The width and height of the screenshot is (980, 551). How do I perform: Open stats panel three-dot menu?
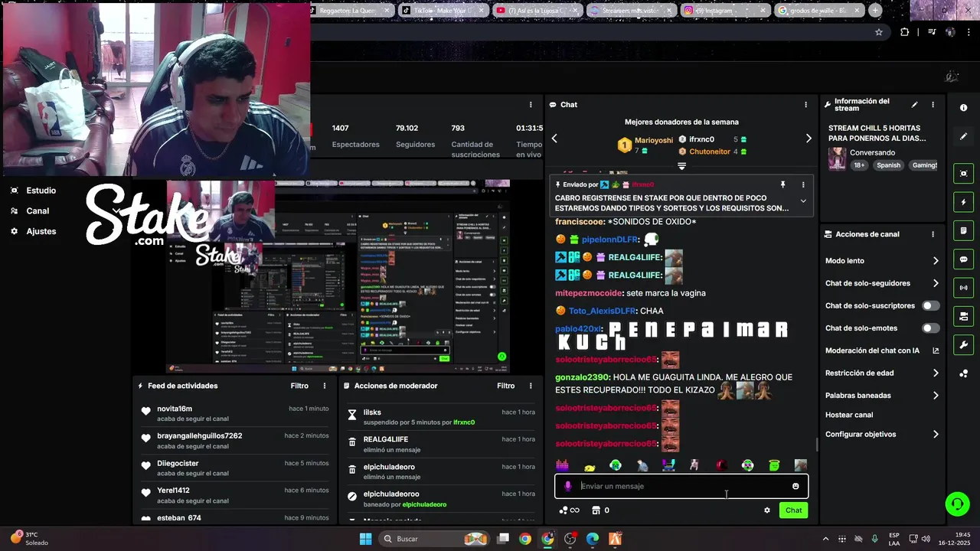click(531, 105)
